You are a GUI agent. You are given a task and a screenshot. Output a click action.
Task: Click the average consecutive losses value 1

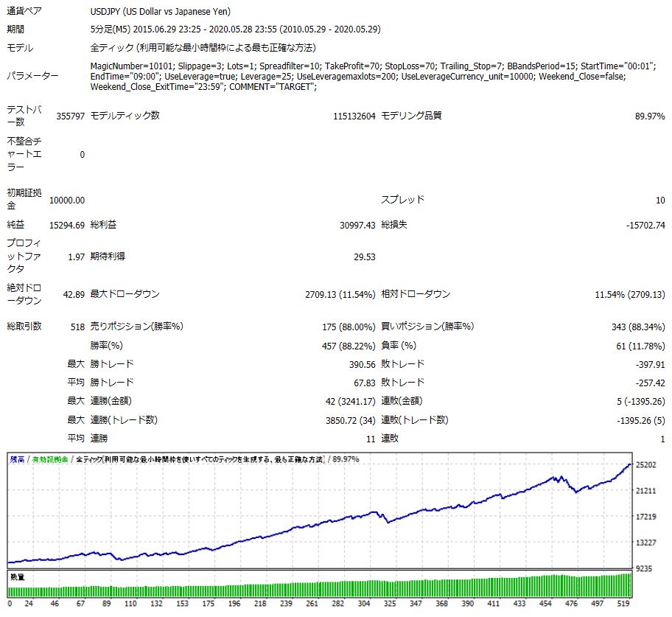point(662,439)
